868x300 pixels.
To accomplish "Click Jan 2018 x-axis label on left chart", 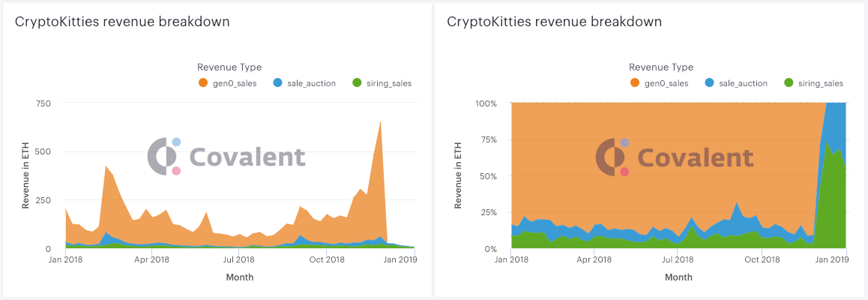I will tap(66, 259).
